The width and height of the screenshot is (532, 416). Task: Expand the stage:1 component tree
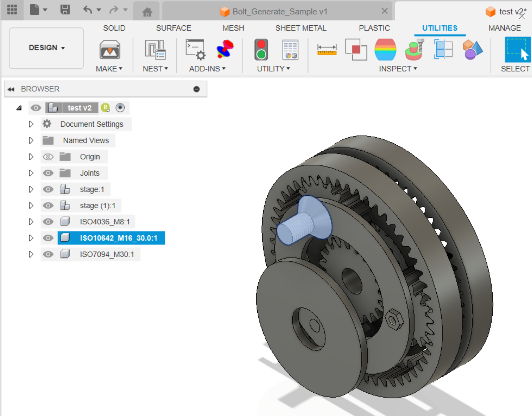coord(31,189)
